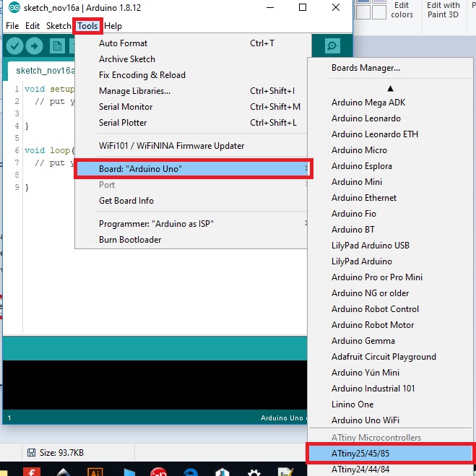
Task: Open the Sketch menu
Action: pos(59,26)
